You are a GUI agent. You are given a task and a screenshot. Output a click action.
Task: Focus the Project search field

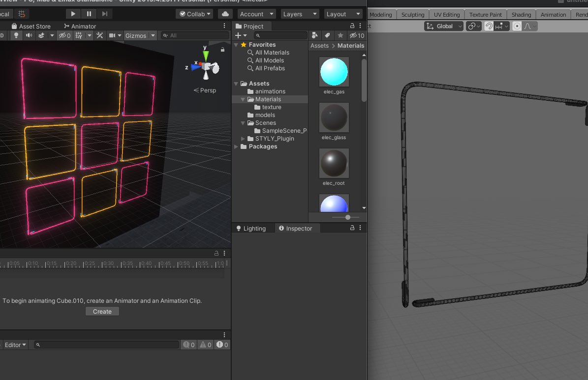pos(280,35)
